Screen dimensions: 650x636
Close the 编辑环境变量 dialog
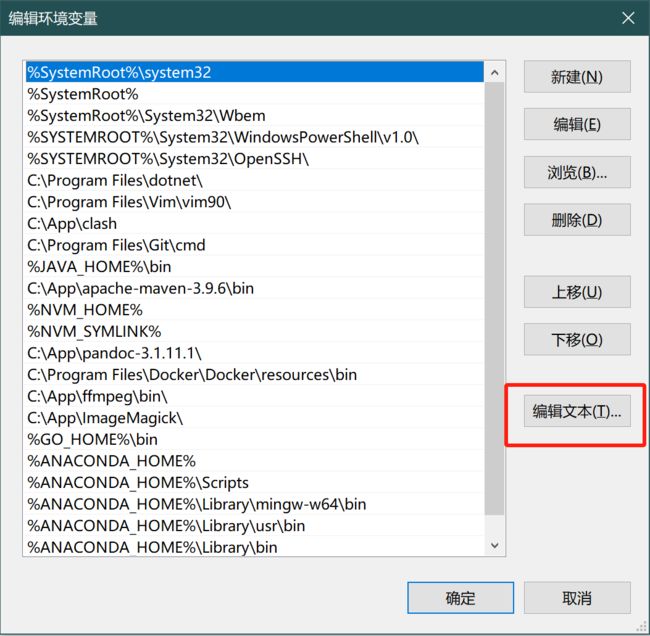[x=628, y=18]
